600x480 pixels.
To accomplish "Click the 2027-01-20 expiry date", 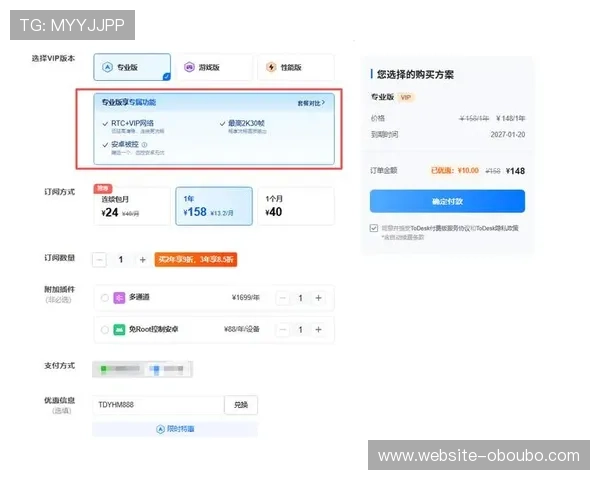I will tap(508, 134).
